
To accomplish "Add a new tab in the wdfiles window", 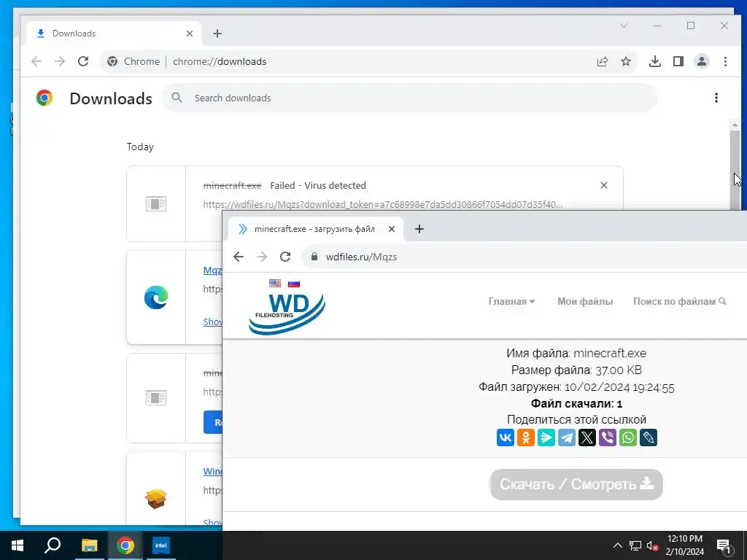I will coord(419,229).
